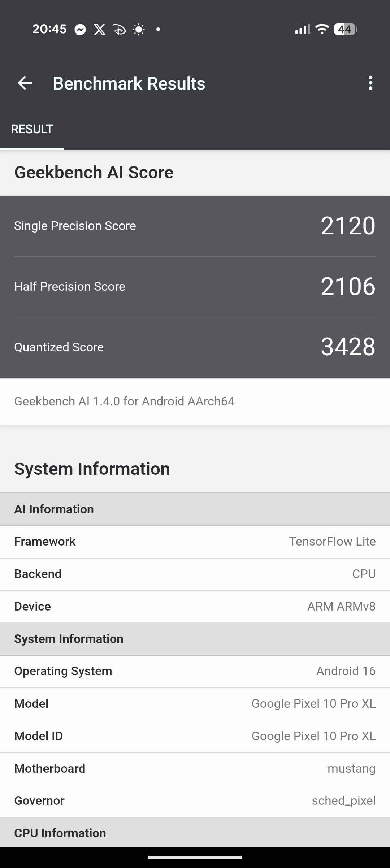Image resolution: width=390 pixels, height=868 pixels.
Task: Tap the cellular signal strength icon
Action: [x=302, y=29]
